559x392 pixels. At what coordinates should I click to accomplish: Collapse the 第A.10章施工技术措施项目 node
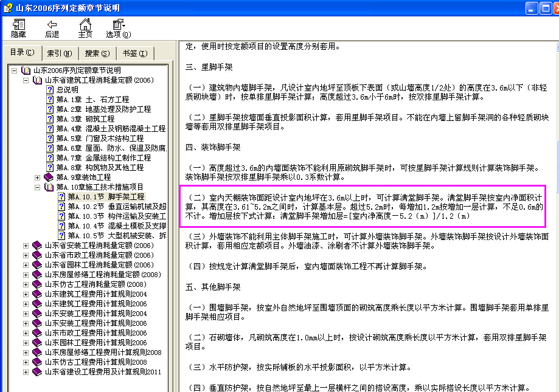(x=37, y=187)
